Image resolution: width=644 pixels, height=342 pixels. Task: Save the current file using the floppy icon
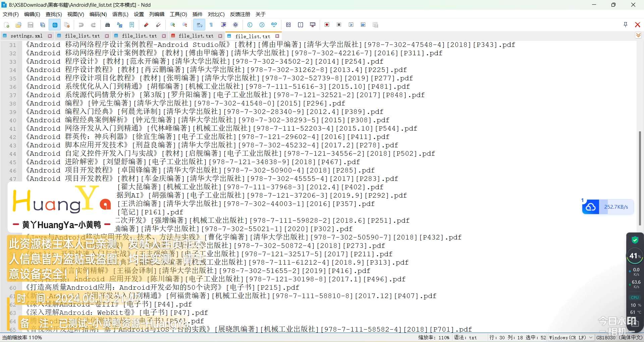point(31,25)
